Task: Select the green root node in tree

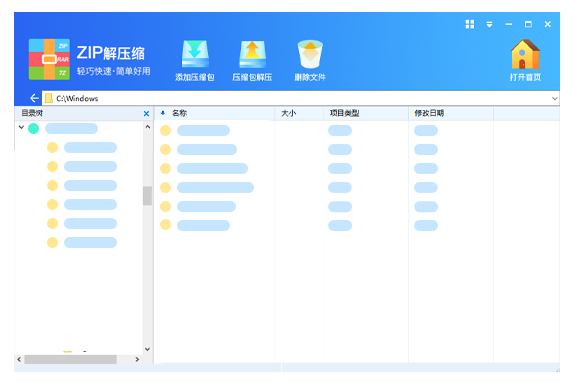Action: 34,129
